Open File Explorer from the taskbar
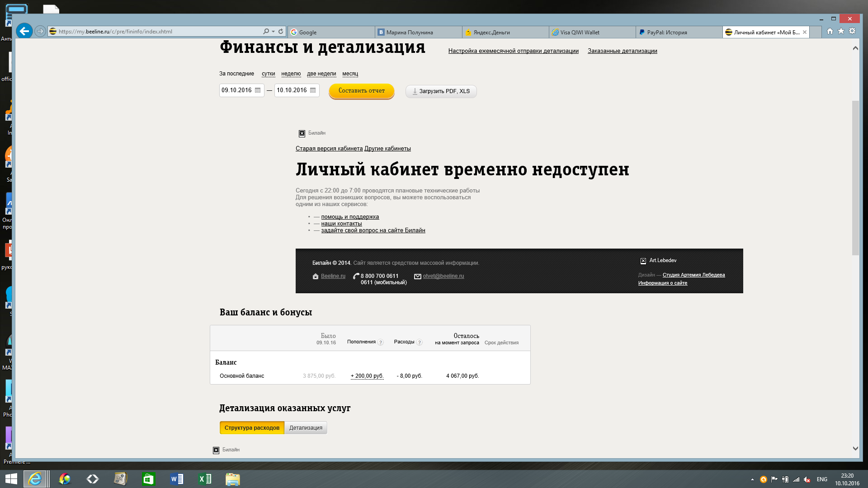The width and height of the screenshot is (868, 488). coord(233,479)
